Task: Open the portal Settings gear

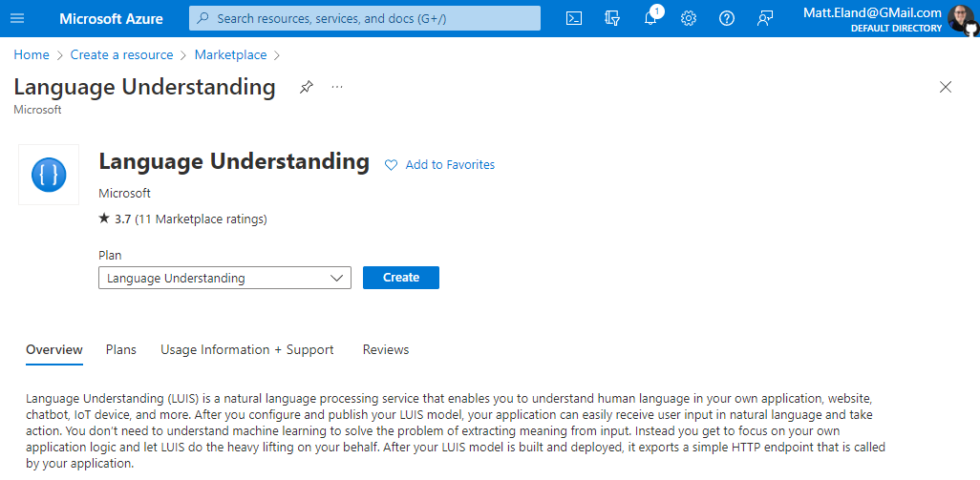Action: coord(688,18)
